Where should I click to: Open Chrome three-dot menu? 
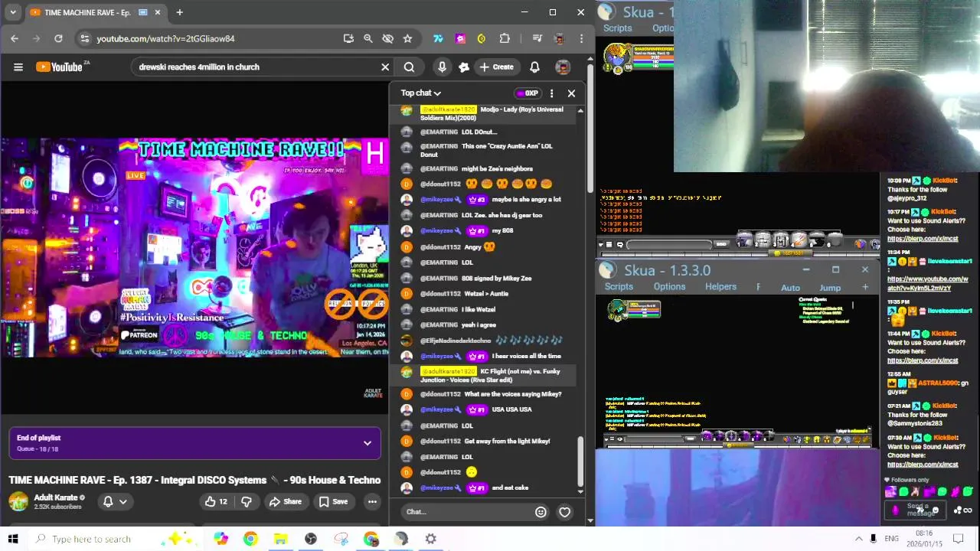click(x=581, y=38)
